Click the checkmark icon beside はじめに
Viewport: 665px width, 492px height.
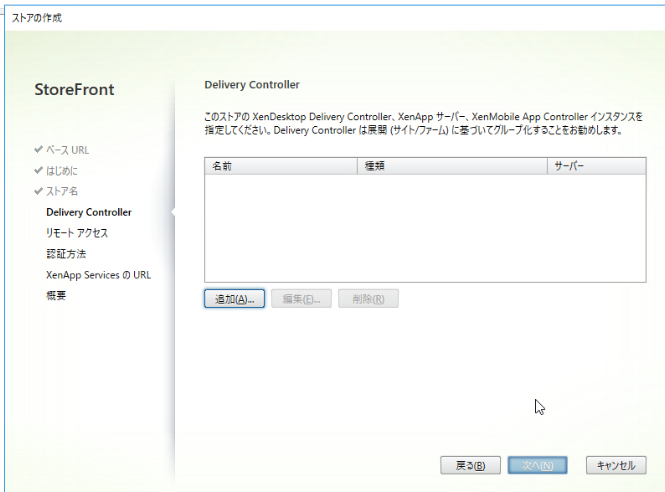point(39,170)
